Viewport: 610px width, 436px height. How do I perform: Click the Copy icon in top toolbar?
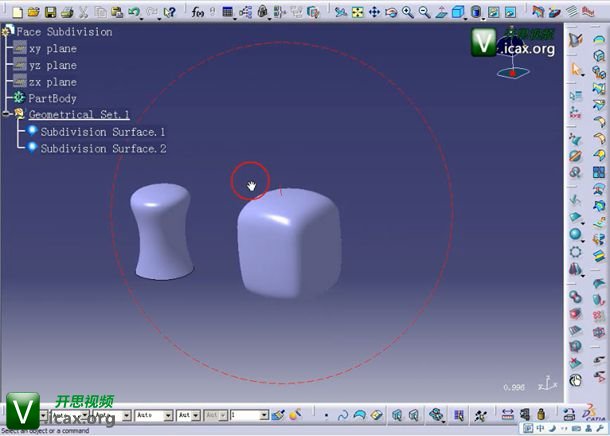[x=101, y=12]
